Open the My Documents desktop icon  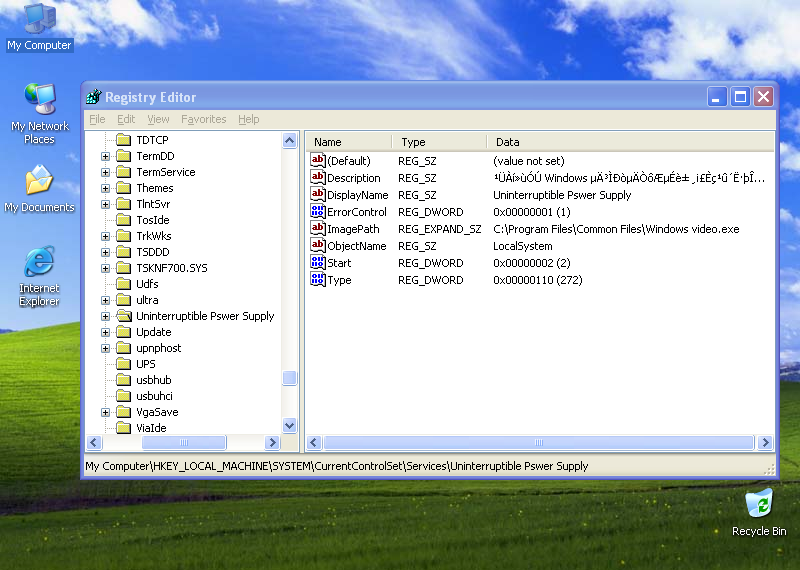(39, 189)
